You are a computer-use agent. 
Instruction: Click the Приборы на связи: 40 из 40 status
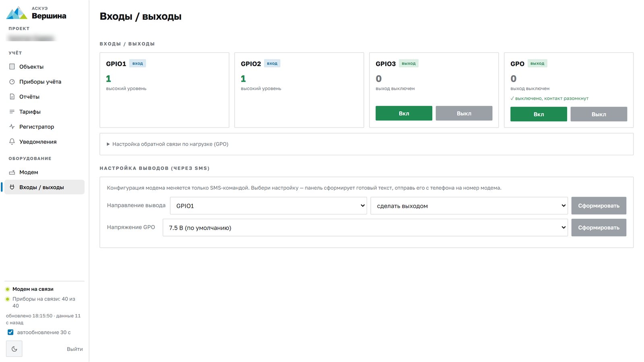tap(44, 302)
